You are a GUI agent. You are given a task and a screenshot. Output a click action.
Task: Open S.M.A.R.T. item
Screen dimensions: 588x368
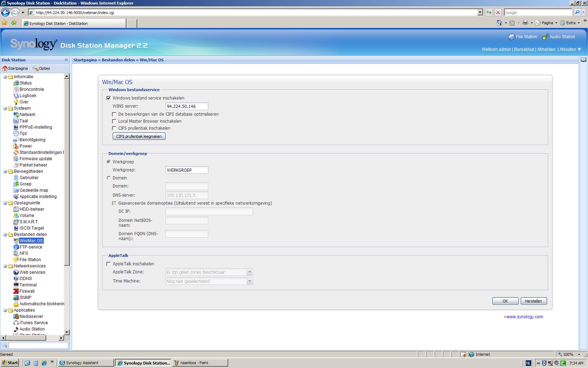pyautogui.click(x=29, y=222)
